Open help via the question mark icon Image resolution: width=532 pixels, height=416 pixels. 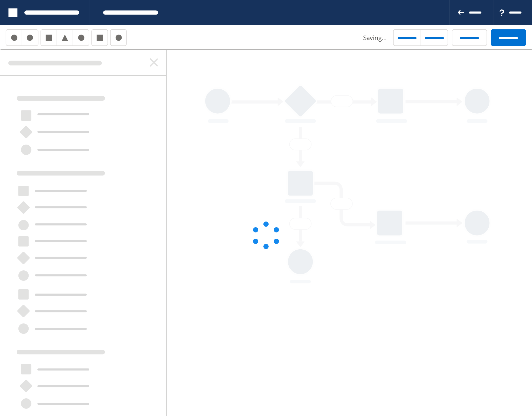pyautogui.click(x=502, y=12)
